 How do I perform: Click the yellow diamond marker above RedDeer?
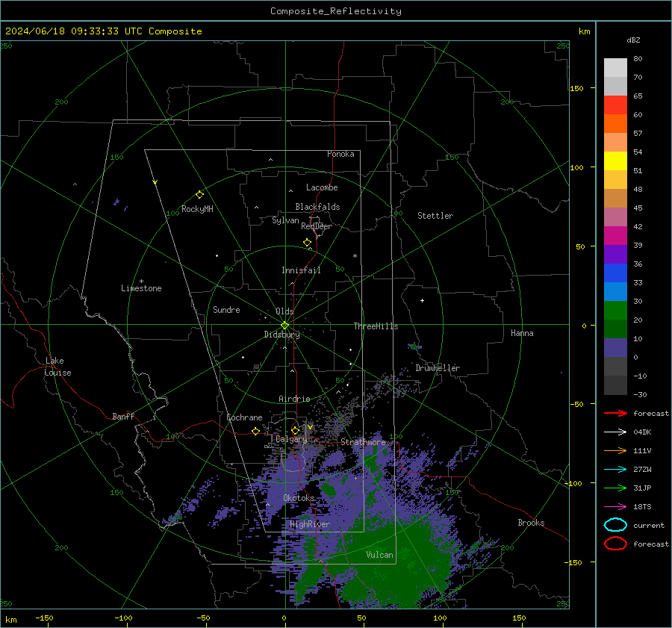[307, 243]
